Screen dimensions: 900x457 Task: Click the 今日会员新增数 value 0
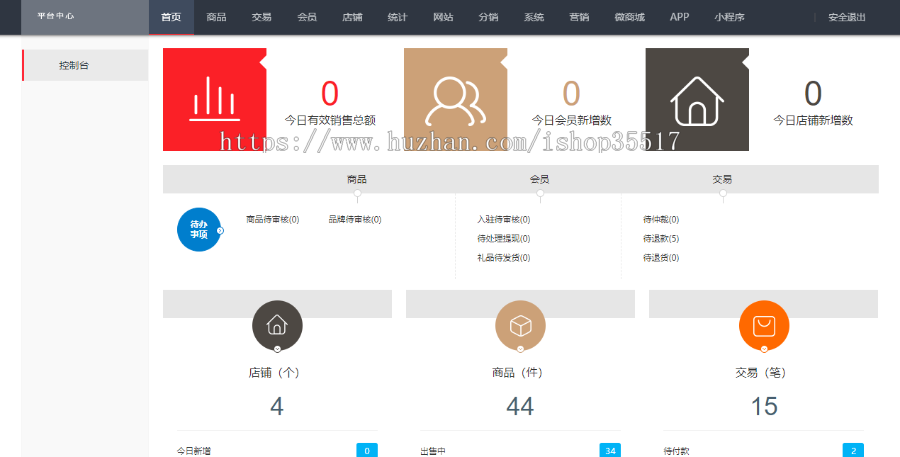[571, 94]
